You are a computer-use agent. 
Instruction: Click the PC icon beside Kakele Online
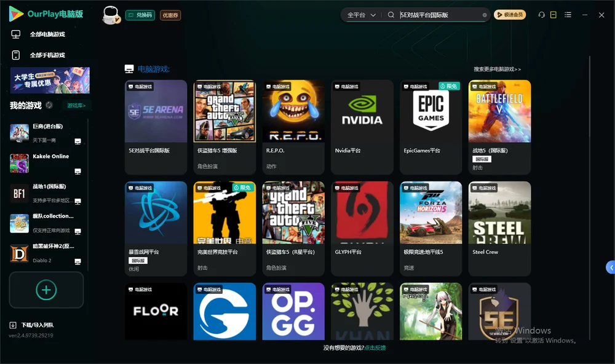click(x=77, y=172)
